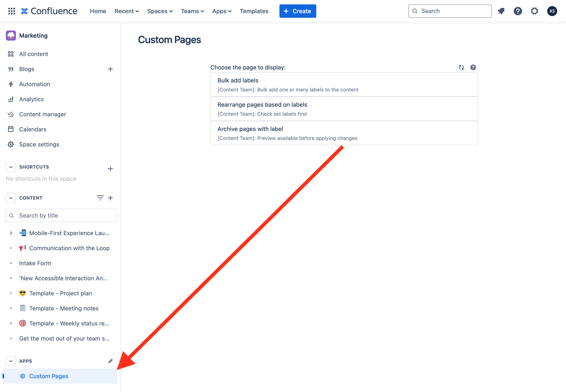
Task: Click the filter icon in CONTENT section
Action: pyautogui.click(x=100, y=198)
